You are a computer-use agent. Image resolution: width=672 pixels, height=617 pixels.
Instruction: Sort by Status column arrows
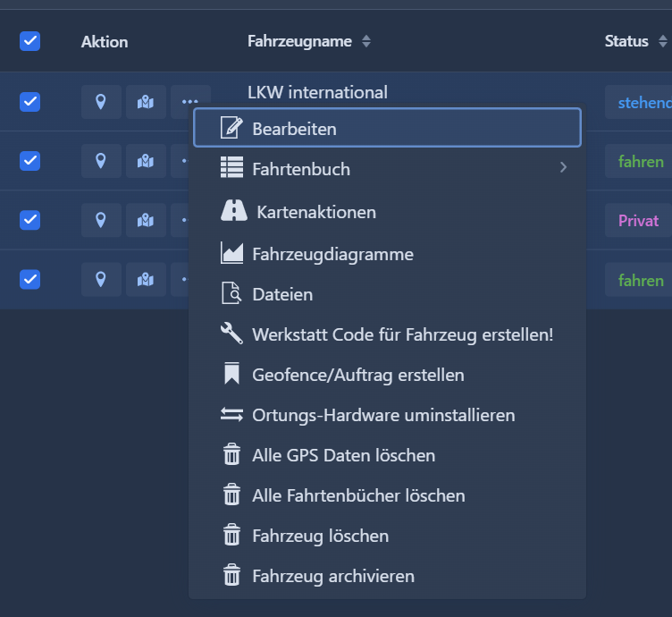click(662, 42)
